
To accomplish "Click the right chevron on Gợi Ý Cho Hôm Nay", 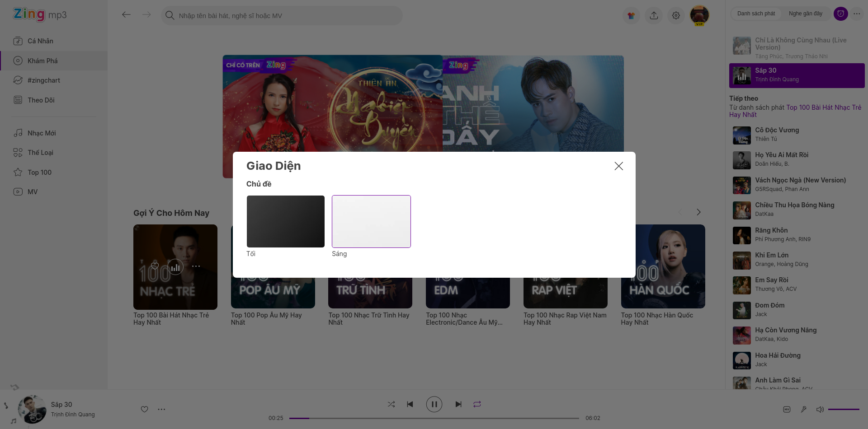I will pyautogui.click(x=698, y=212).
